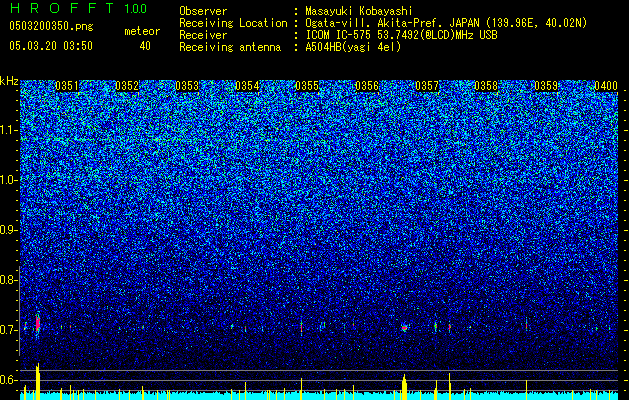Click the Observer field label

coord(203,11)
